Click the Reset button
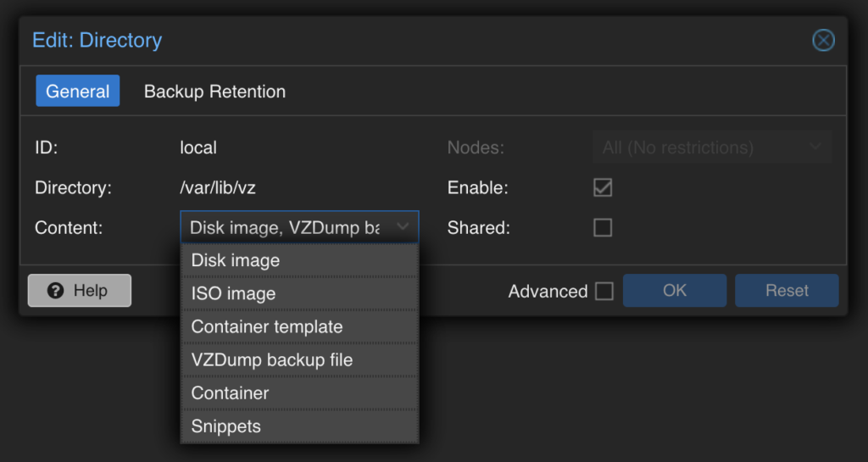 (x=787, y=291)
